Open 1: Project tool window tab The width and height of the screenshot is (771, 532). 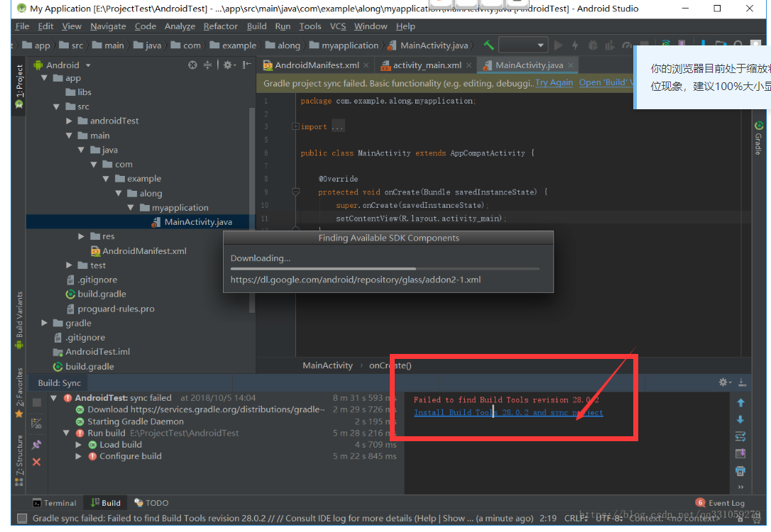[x=19, y=87]
